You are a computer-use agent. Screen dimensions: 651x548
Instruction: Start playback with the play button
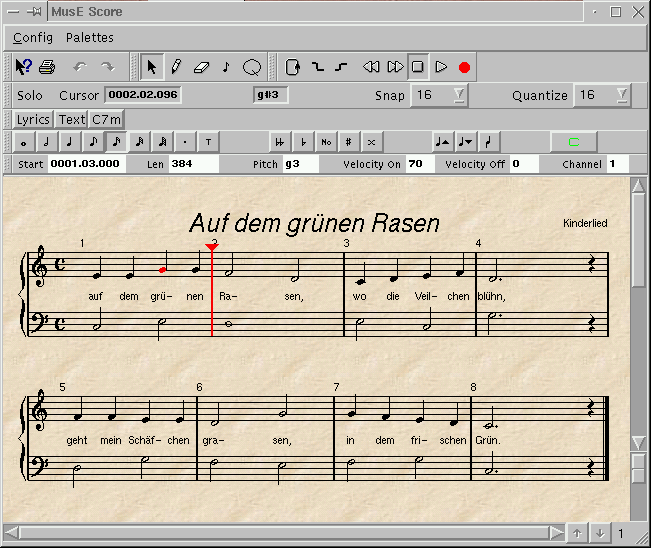click(441, 67)
